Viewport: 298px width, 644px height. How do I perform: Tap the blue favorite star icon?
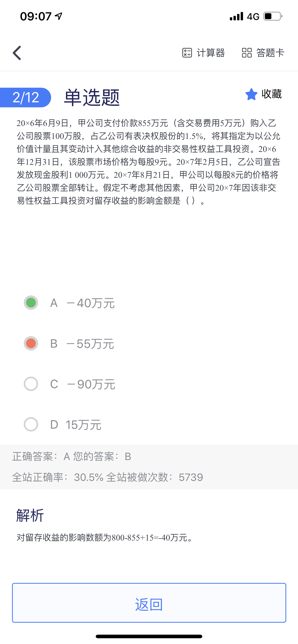pyautogui.click(x=251, y=94)
